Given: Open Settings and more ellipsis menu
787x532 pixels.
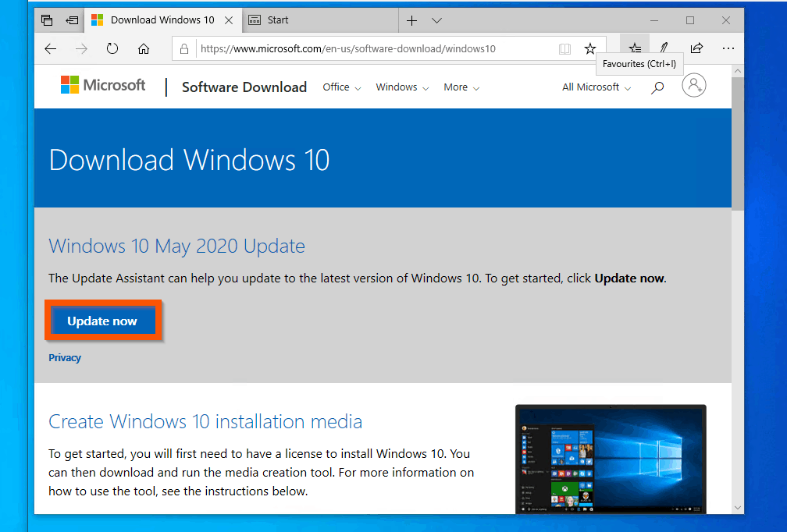Looking at the screenshot, I should point(728,48).
